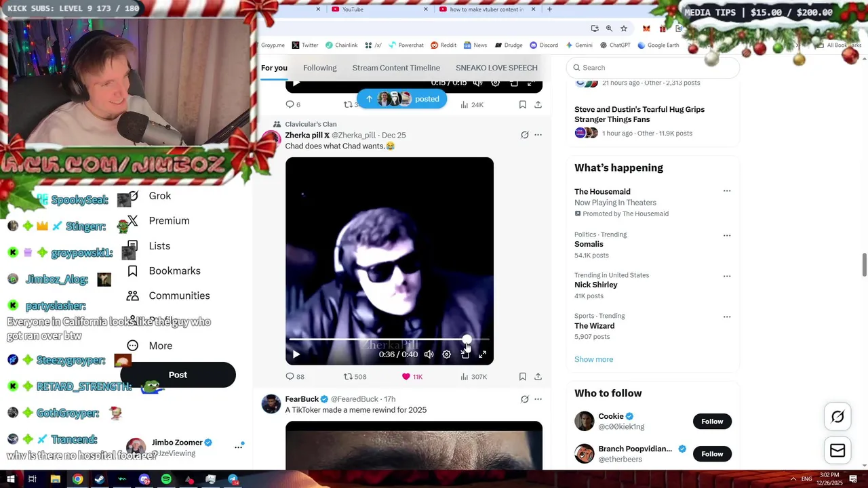Open the Gemini bookmark
This screenshot has width=868, height=488.
click(579, 45)
